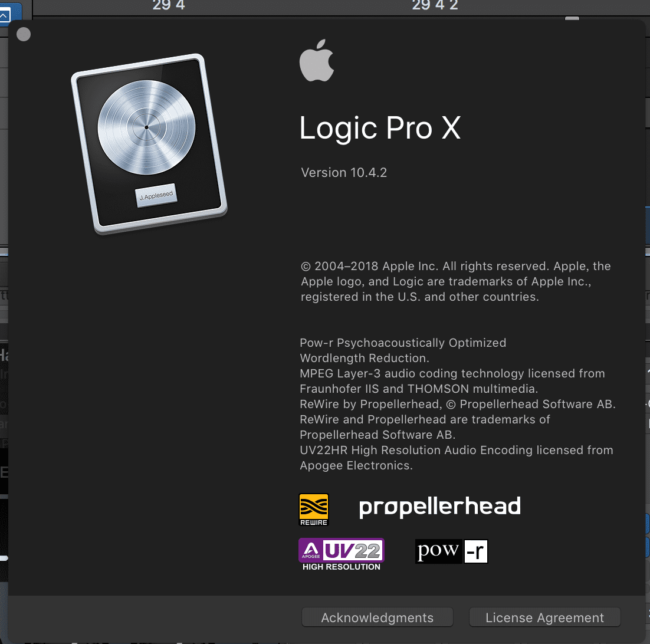Click the yellow ReWire logo
650x644 pixels.
pyautogui.click(x=314, y=510)
